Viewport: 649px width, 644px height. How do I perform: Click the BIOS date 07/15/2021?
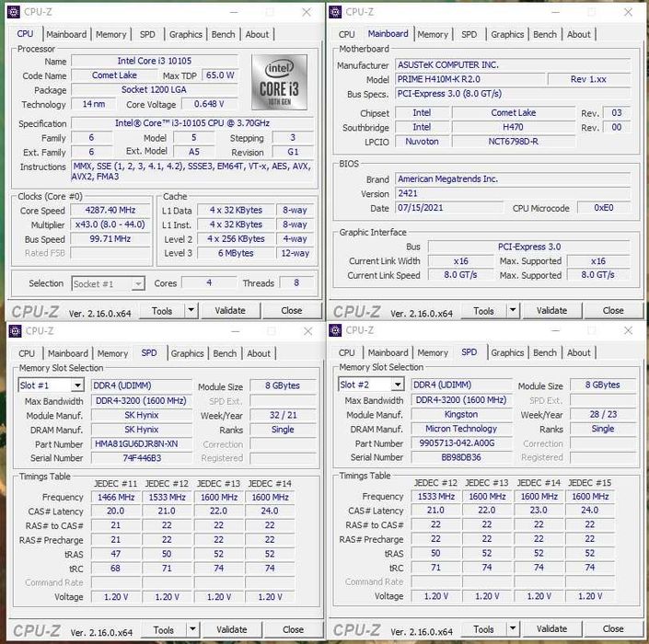449,208
